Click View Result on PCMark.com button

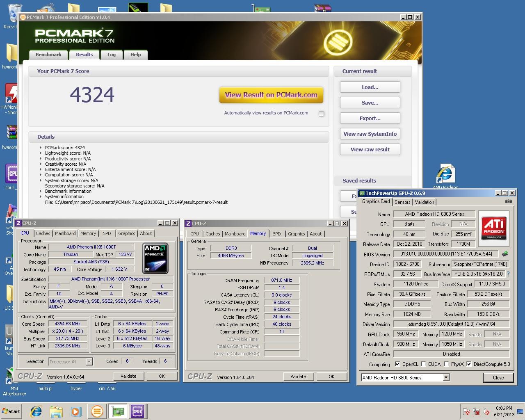coord(271,95)
